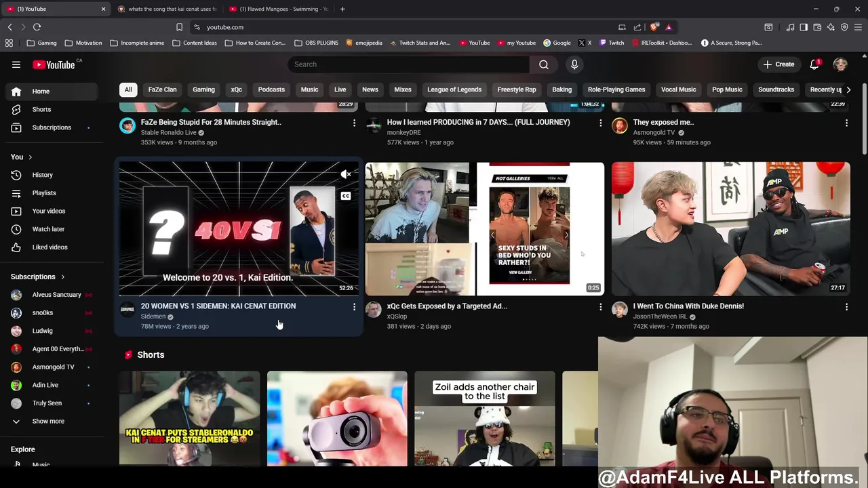Image resolution: width=868 pixels, height=488 pixels.
Task: Unmute the 20 vs 1 video preview
Action: pos(346,175)
